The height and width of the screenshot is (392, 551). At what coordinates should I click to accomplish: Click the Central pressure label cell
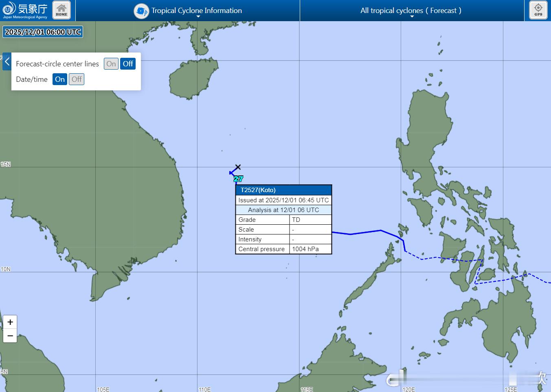(x=263, y=249)
